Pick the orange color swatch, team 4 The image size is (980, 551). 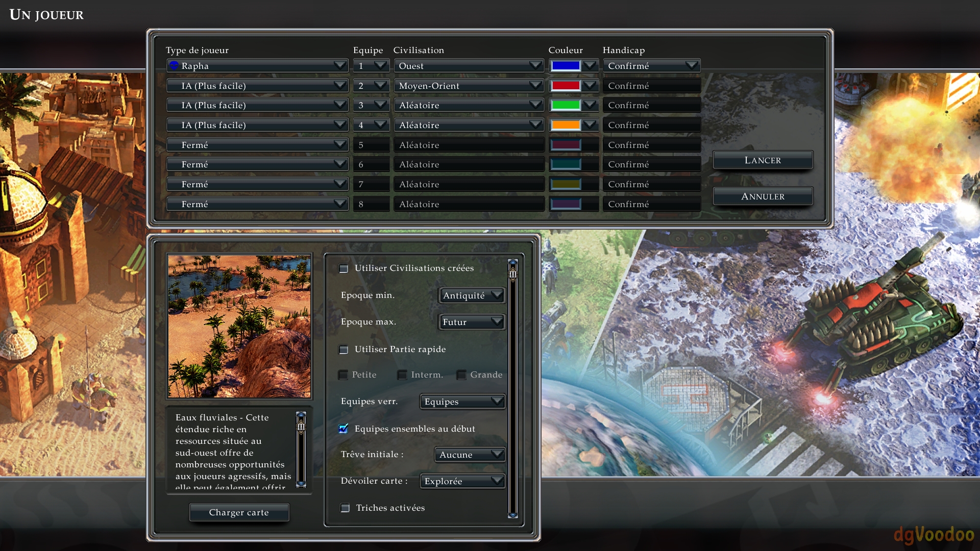tap(566, 125)
